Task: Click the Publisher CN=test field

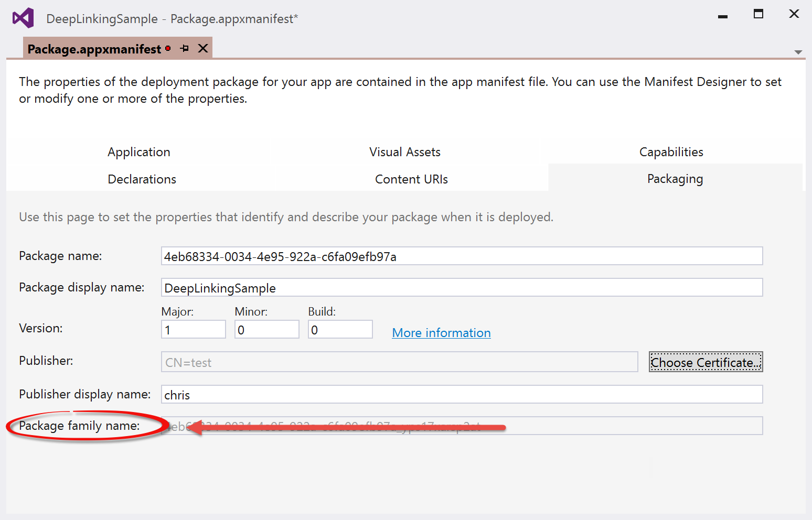Action: click(x=400, y=362)
